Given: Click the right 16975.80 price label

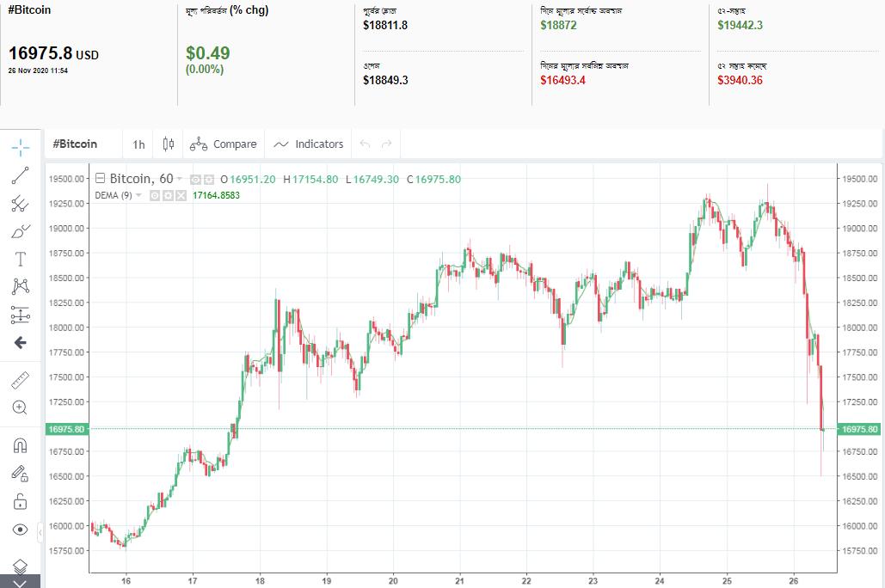Looking at the screenshot, I should point(860,430).
